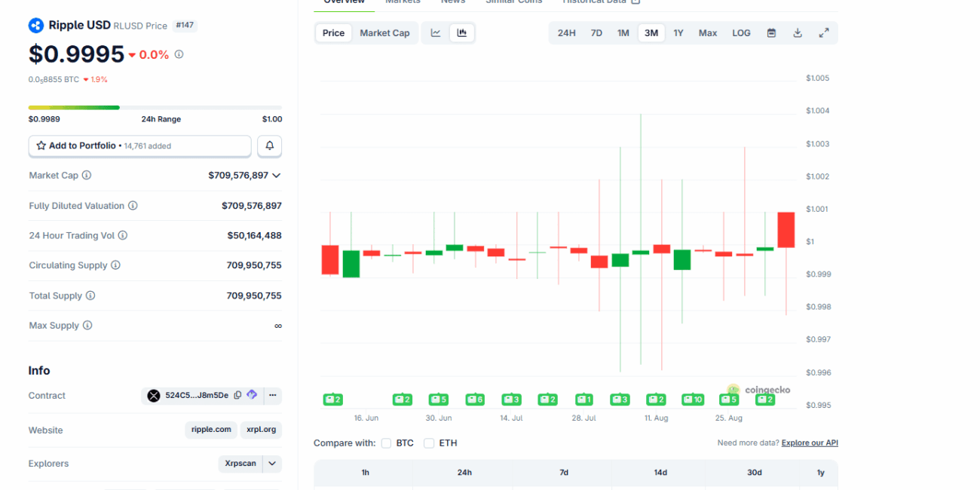Click the Total Supply value 709,950,755
This screenshot has height=490, width=980.
pyautogui.click(x=254, y=296)
